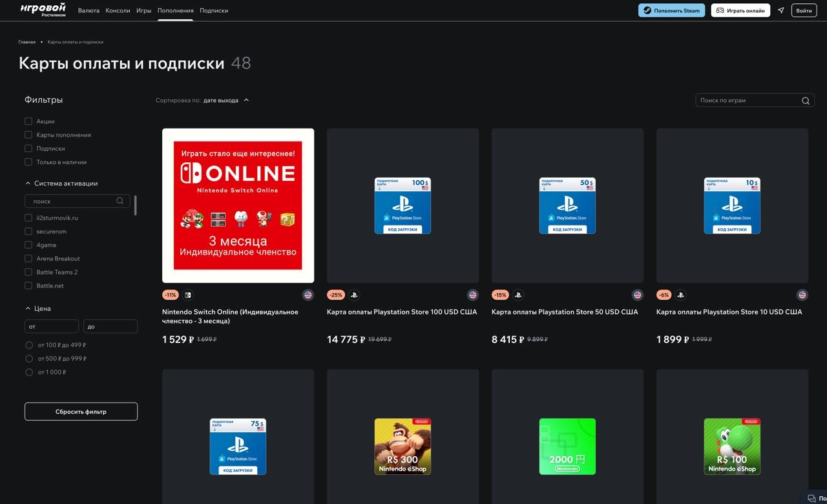Open Карта оплаты Playstation Store 50 USD link
The height and width of the screenshot is (504, 827).
coord(565,312)
